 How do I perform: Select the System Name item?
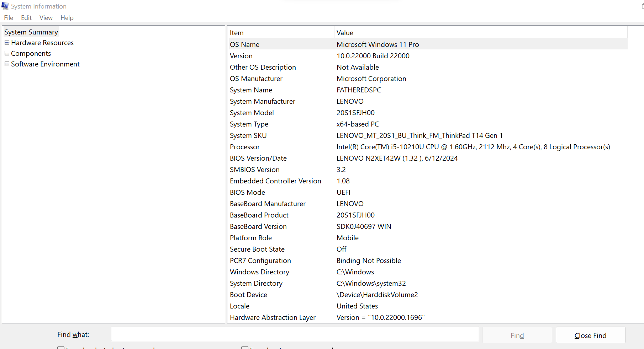[x=251, y=90]
